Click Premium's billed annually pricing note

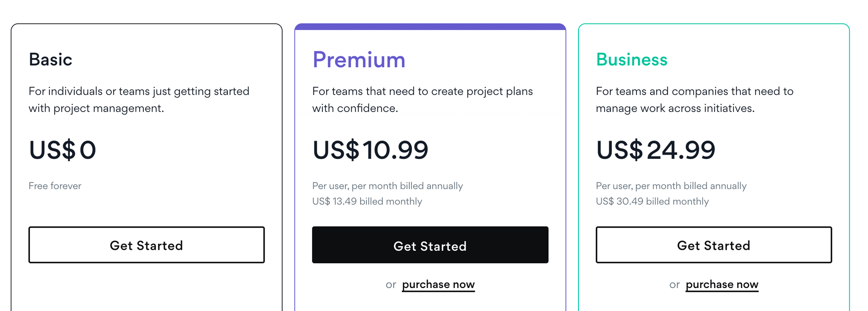click(x=388, y=186)
